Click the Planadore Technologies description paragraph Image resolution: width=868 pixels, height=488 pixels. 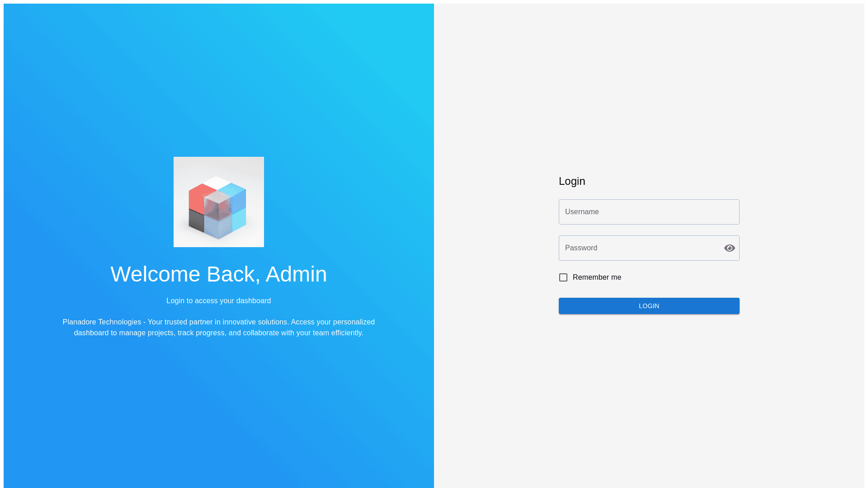tap(219, 328)
